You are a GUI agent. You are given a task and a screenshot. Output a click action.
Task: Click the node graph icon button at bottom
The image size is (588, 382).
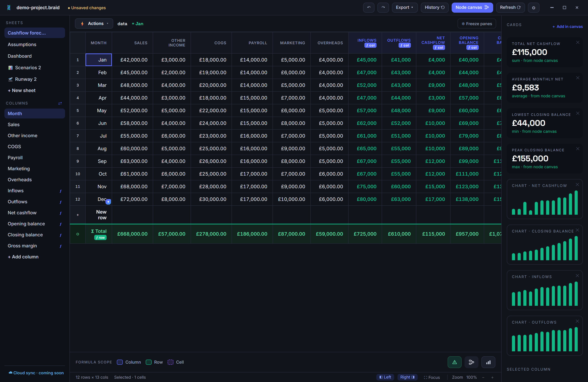click(x=471, y=362)
